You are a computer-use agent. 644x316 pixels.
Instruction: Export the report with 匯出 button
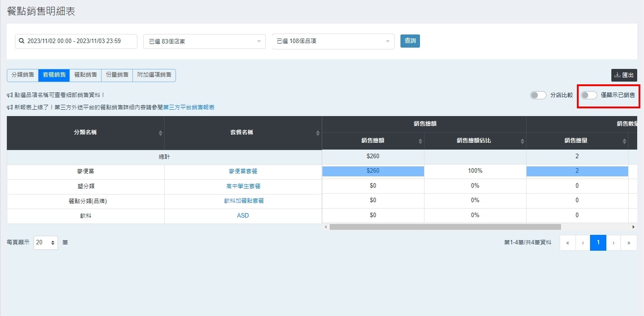624,75
